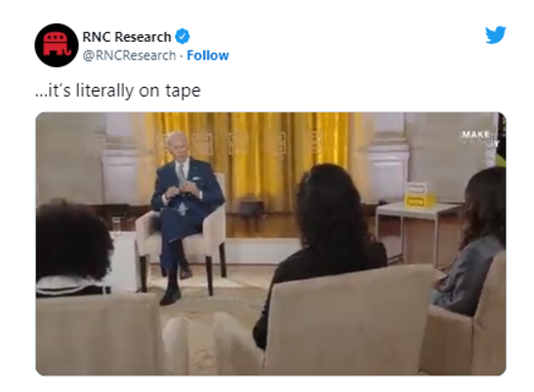Viewport: 534px width, 392px height.
Task: Click the yellow curtains in the video
Action: coord(252,160)
